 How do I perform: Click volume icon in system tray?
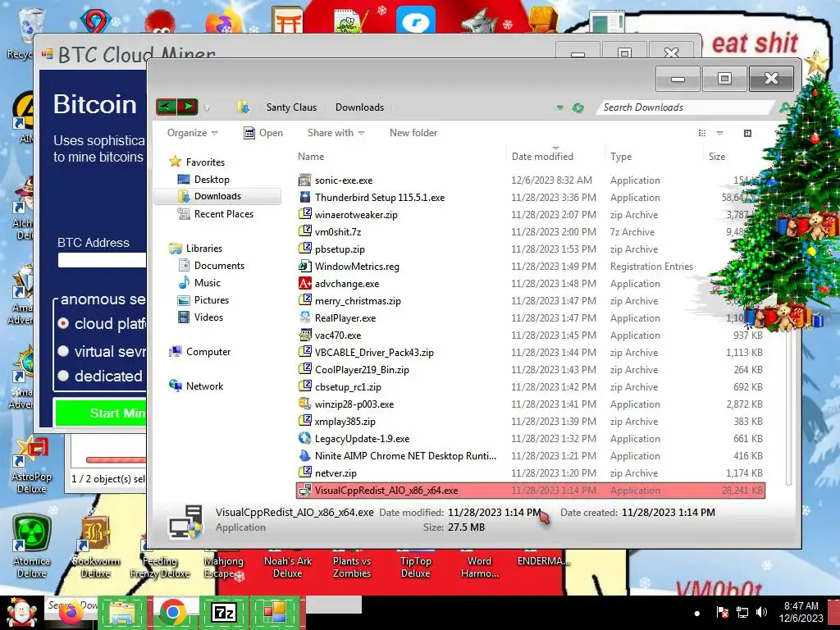tap(761, 612)
